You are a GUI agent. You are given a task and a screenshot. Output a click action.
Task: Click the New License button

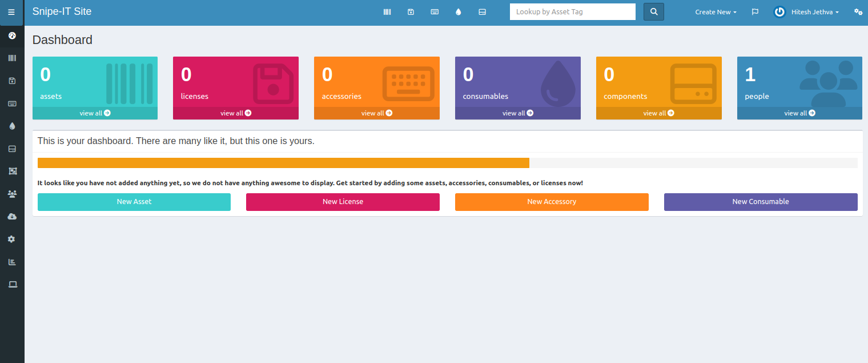pyautogui.click(x=343, y=202)
